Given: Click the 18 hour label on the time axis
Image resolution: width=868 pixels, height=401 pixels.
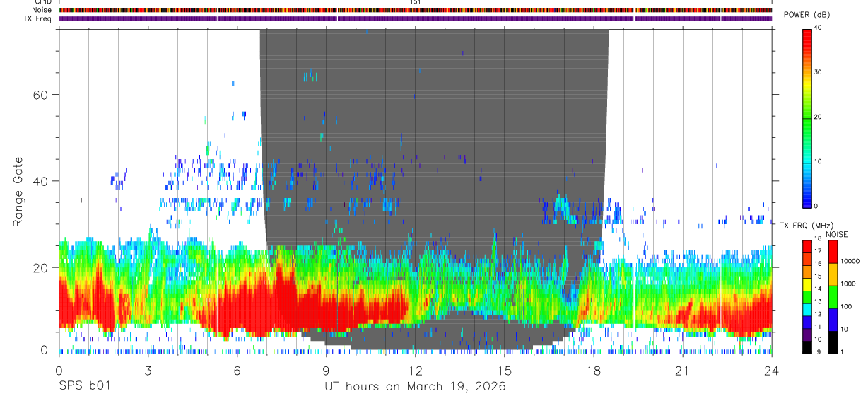Looking at the screenshot, I should (x=594, y=371).
